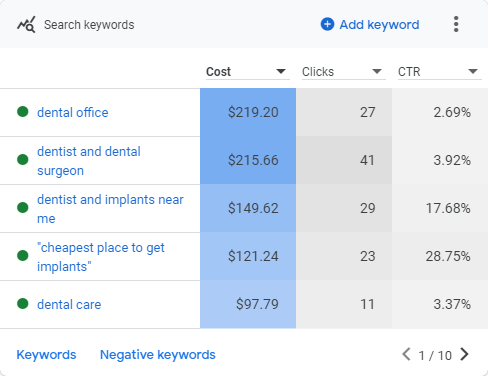Click status dot beside cheapest place to get implants
Image resolution: width=488 pixels, height=376 pixels.
(23, 256)
